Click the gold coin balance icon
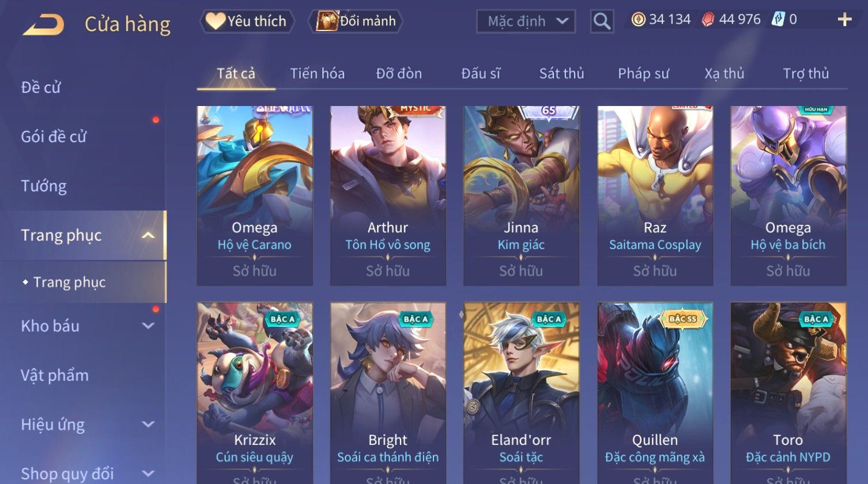 coord(638,20)
